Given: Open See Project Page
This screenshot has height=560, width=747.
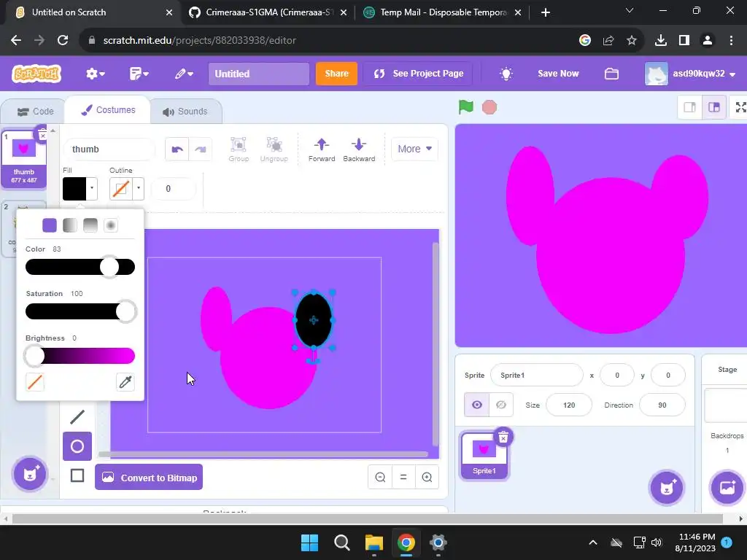Looking at the screenshot, I should coord(418,74).
